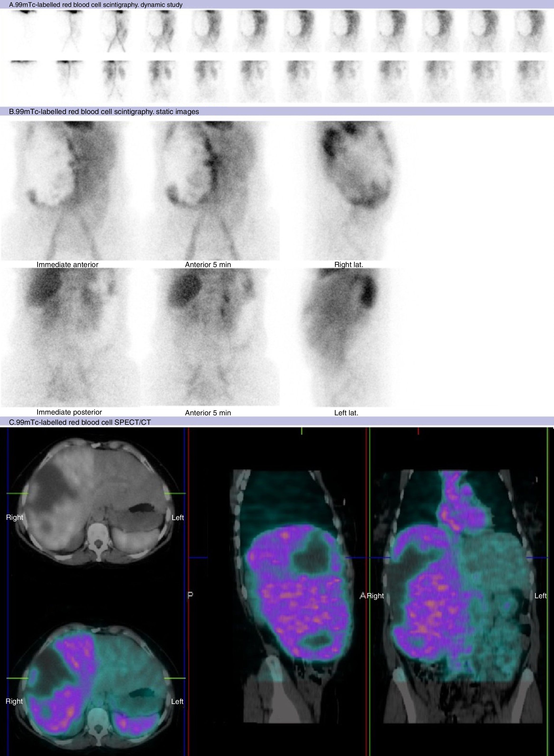
Task: Select the Left lat. static image
Action: pos(349,337)
